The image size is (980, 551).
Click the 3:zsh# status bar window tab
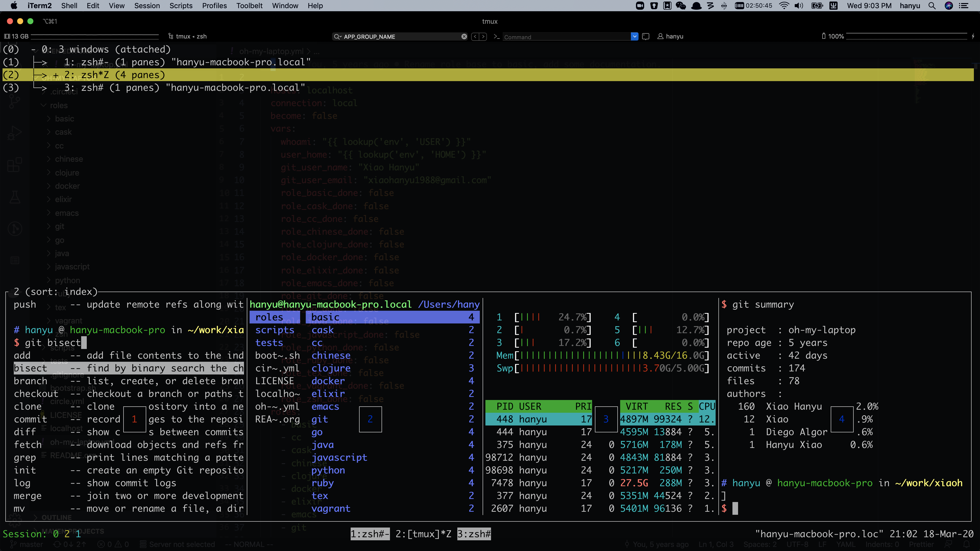coord(474,534)
